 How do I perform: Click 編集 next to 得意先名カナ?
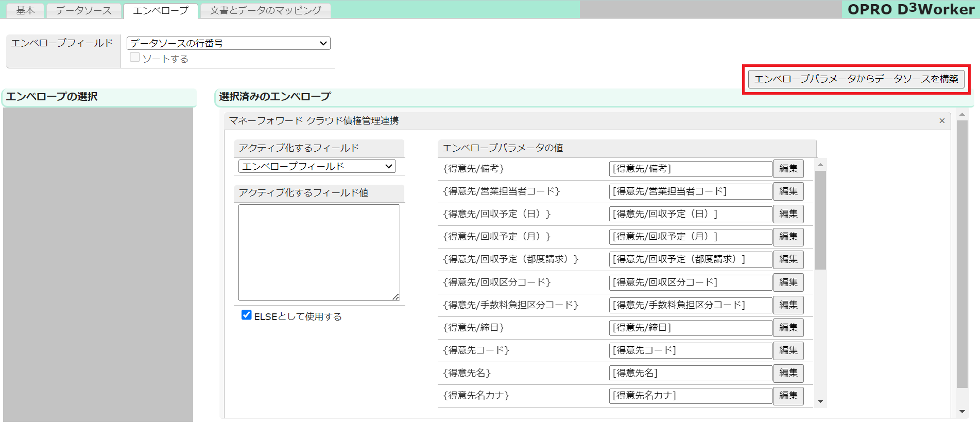tap(788, 396)
